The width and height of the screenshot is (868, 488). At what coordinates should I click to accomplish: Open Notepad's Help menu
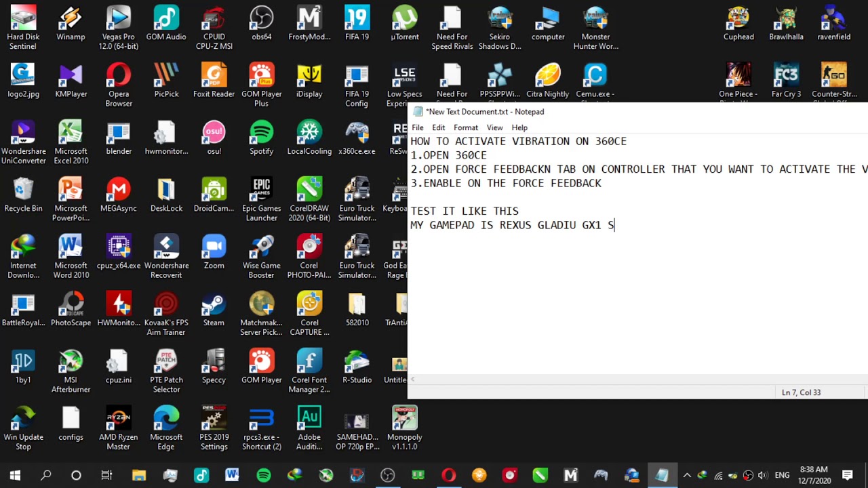519,127
